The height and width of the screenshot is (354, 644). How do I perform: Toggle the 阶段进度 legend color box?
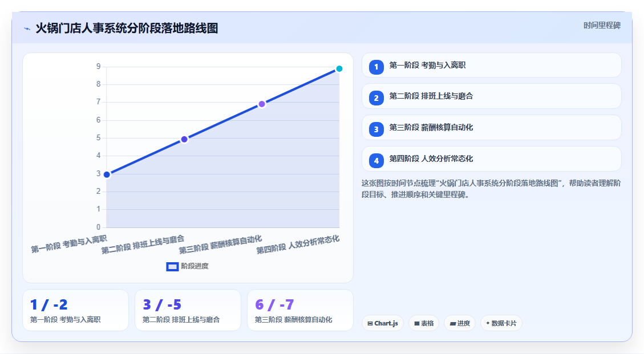[x=172, y=267]
